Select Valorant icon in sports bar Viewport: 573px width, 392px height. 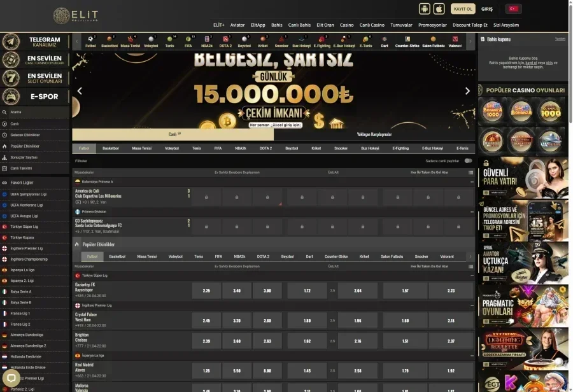455,41
